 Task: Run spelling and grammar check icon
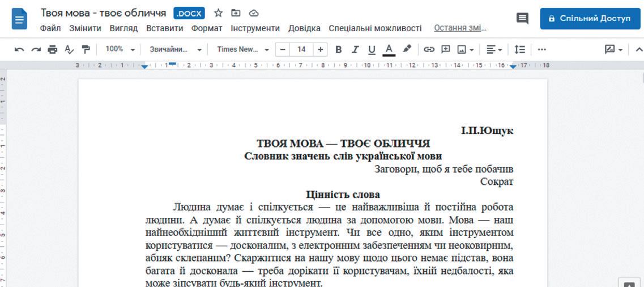70,50
